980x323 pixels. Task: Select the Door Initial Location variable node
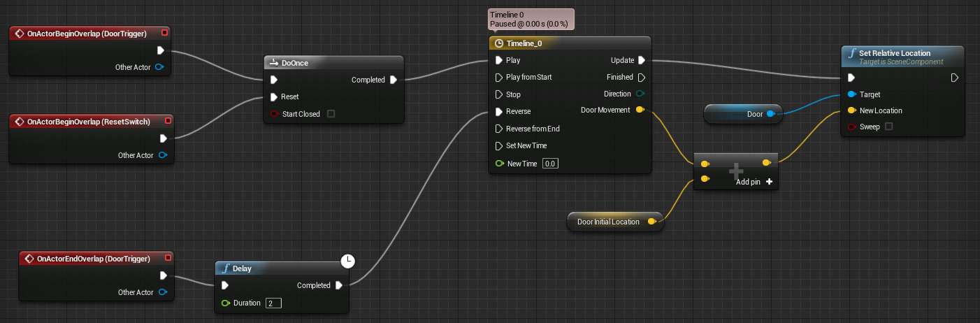(608, 222)
